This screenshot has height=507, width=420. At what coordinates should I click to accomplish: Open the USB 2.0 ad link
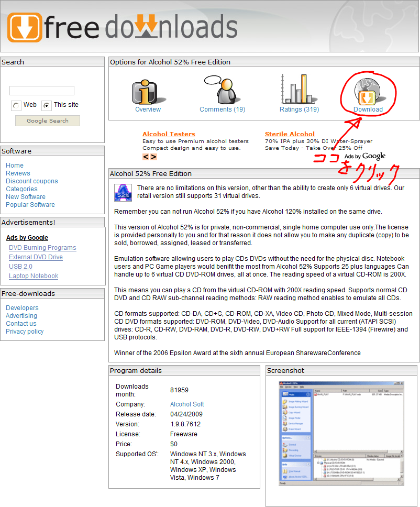pos(21,267)
